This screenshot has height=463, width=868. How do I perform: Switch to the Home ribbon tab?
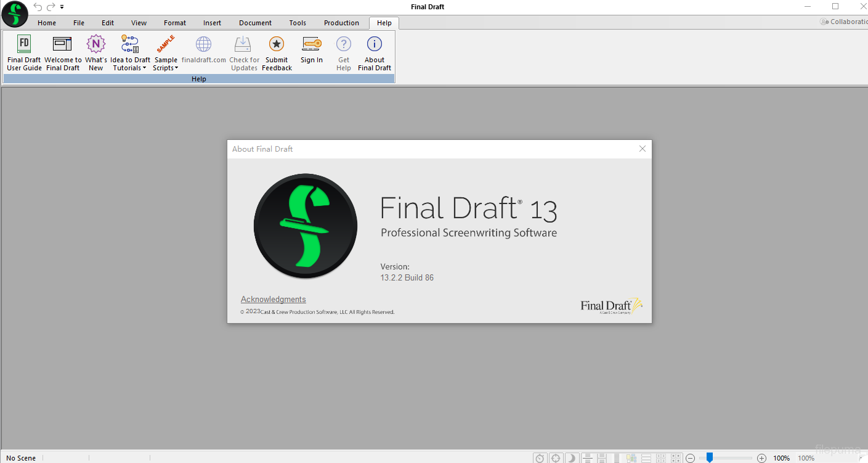tap(47, 23)
